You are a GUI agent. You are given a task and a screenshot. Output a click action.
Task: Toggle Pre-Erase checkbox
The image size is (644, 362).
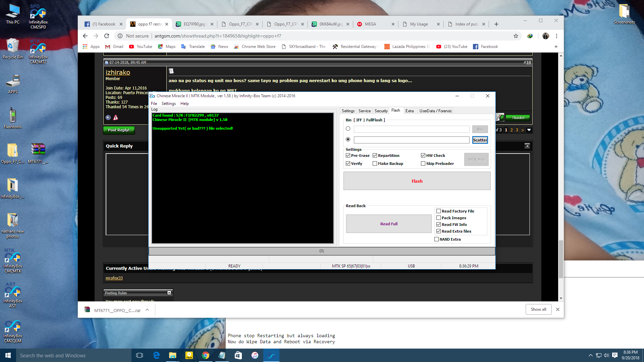coord(348,156)
